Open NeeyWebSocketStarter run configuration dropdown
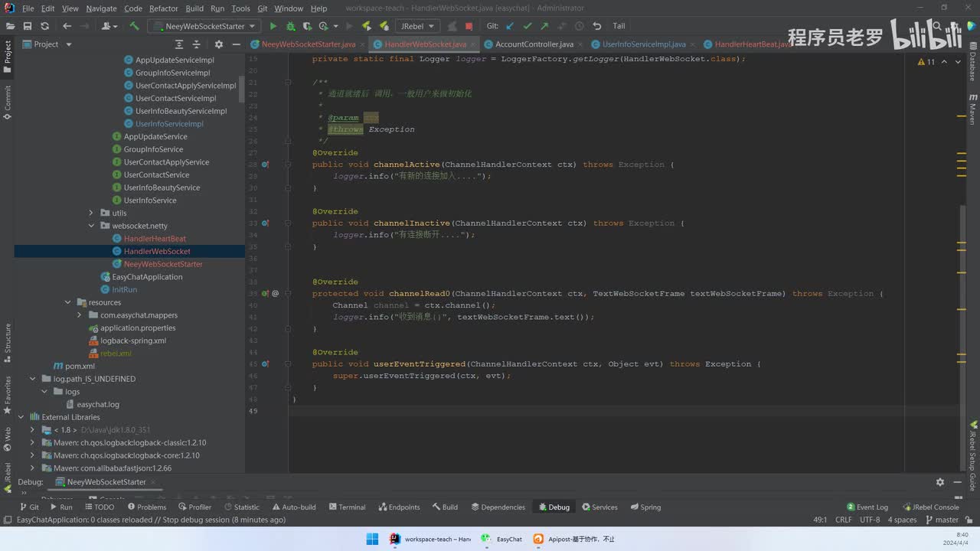This screenshot has height=551, width=980. tap(204, 26)
